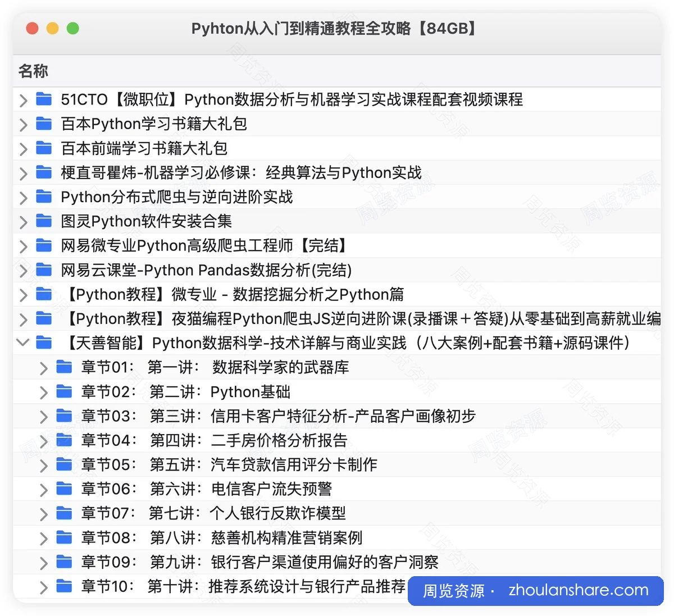The width and height of the screenshot is (674, 616).
Task: Expand 百本Python学习书籍大礼包 folder
Action: 23,125
